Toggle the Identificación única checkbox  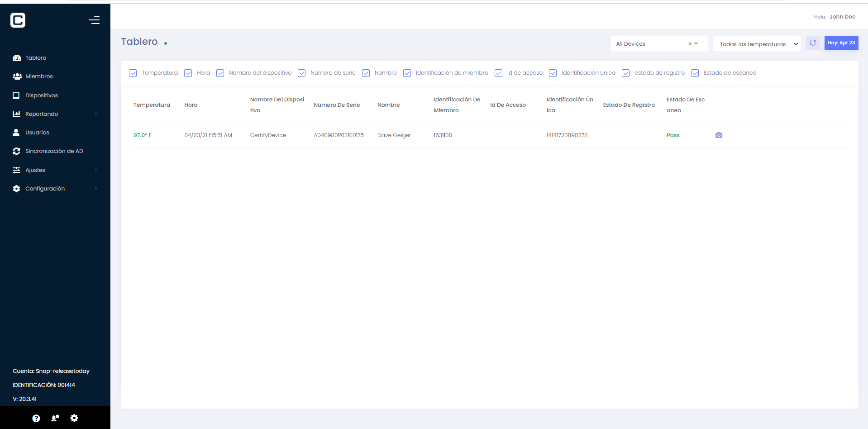click(x=553, y=73)
